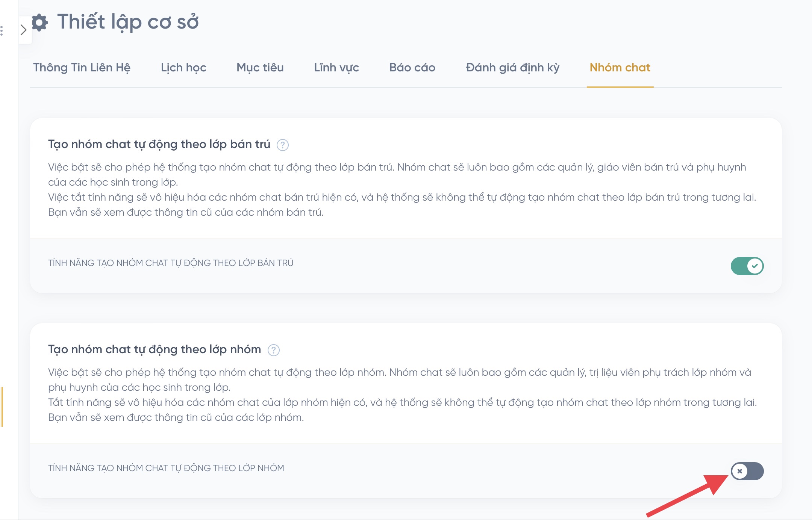812x520 pixels.
Task: Click the 'Thiết lập cơ sở' page title
Action: pos(128,22)
